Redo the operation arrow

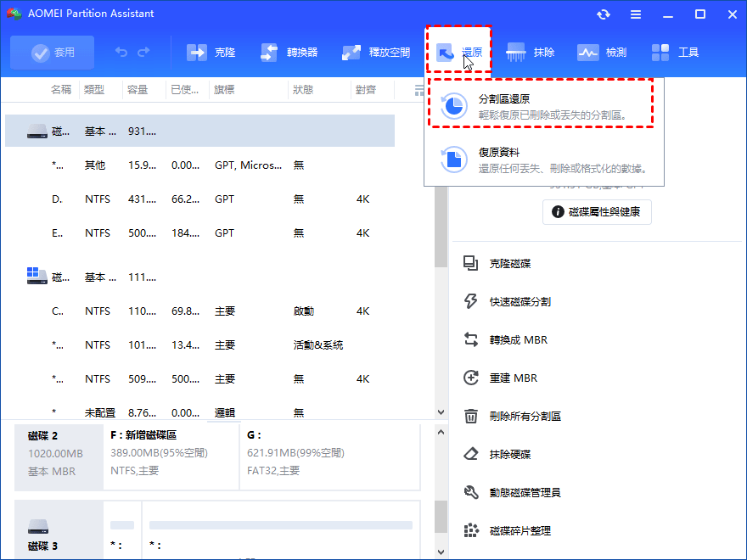pos(143,52)
